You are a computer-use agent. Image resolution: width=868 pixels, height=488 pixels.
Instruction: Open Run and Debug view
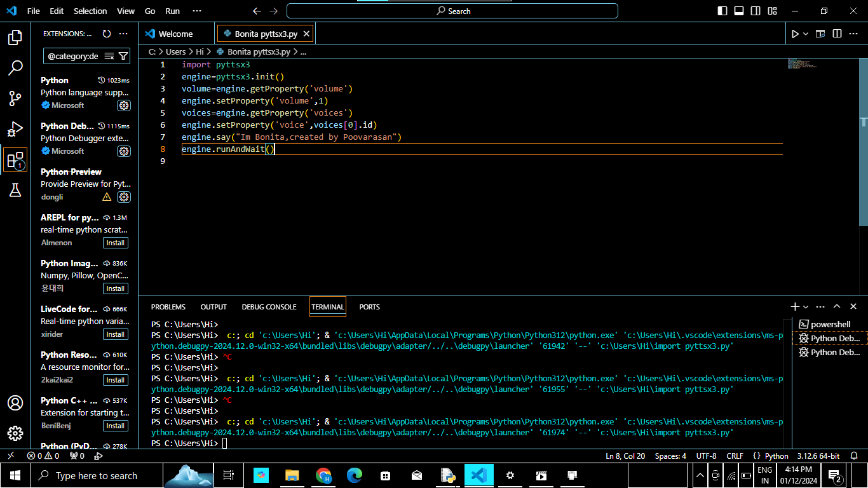coord(15,129)
